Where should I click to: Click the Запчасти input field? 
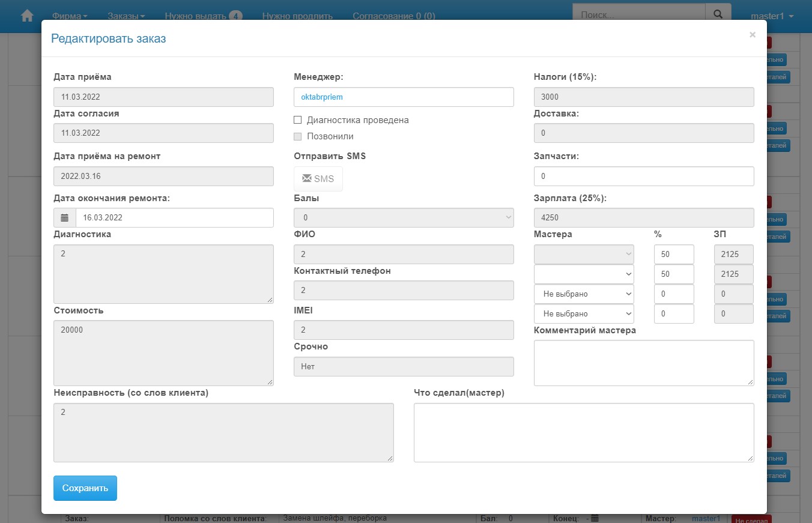tap(644, 176)
